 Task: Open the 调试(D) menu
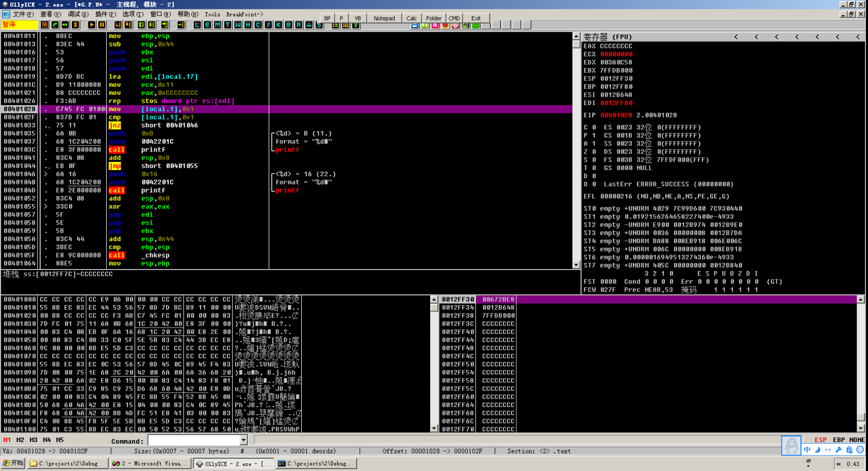(x=78, y=14)
